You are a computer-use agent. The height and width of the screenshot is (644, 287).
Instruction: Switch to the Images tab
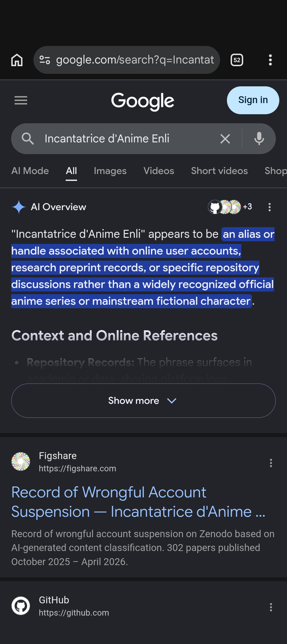pos(110,171)
